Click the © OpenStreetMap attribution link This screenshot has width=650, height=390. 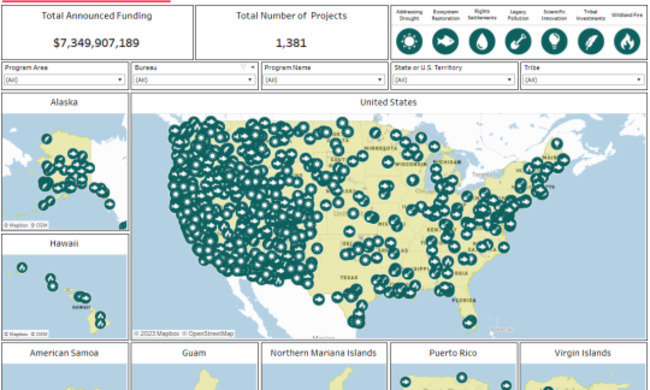click(208, 334)
